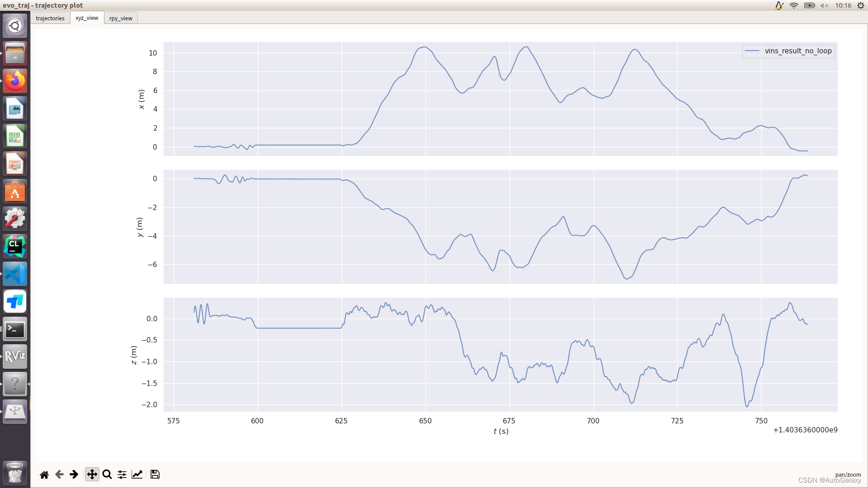
Task: Open RViz from the dock
Action: coord(15,357)
